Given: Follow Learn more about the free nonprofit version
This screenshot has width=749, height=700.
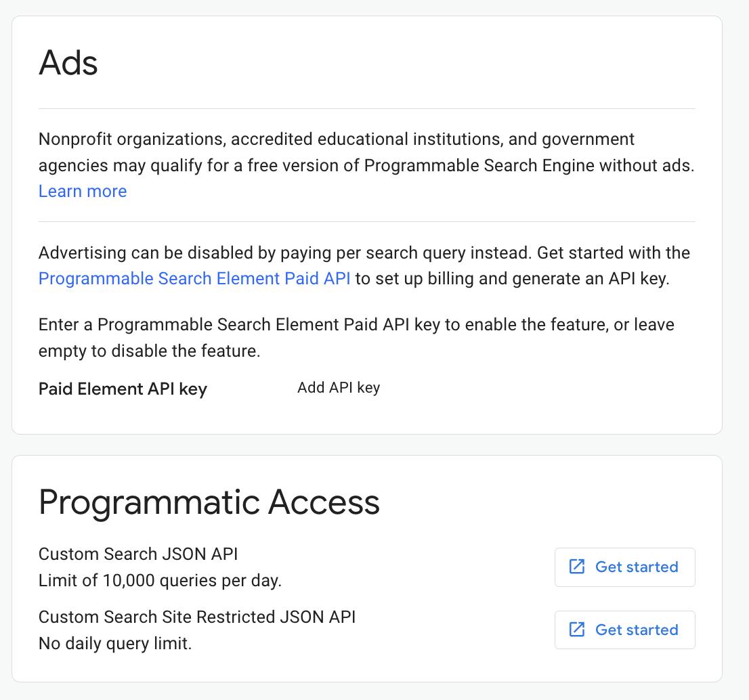Looking at the screenshot, I should (83, 192).
